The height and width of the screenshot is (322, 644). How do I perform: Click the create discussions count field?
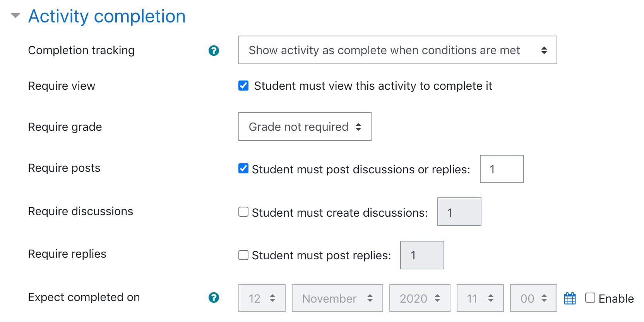coord(459,212)
